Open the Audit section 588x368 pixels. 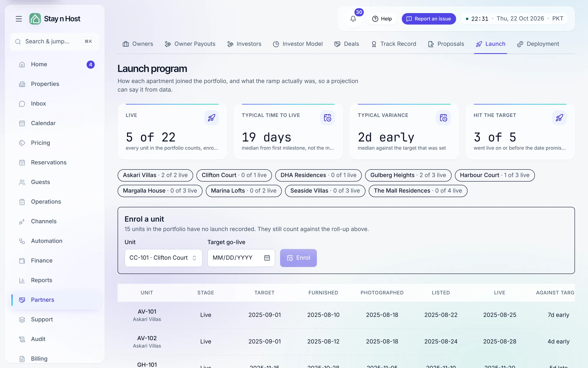[55, 339]
